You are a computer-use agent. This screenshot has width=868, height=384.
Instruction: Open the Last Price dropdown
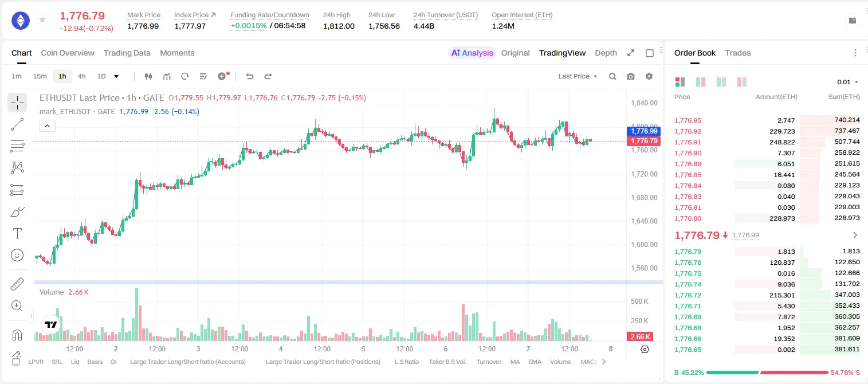(x=578, y=76)
